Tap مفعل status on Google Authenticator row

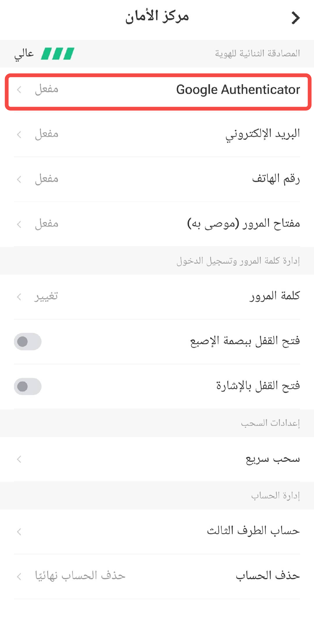tap(47, 89)
